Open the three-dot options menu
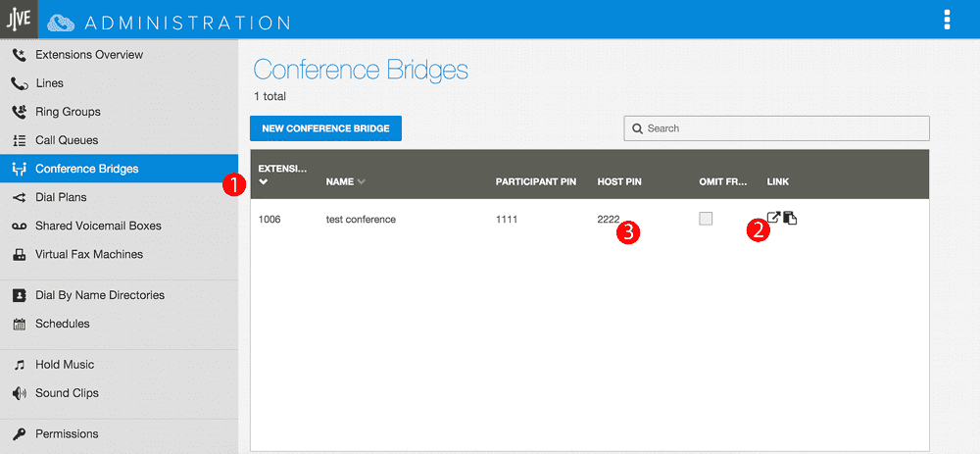 click(947, 20)
